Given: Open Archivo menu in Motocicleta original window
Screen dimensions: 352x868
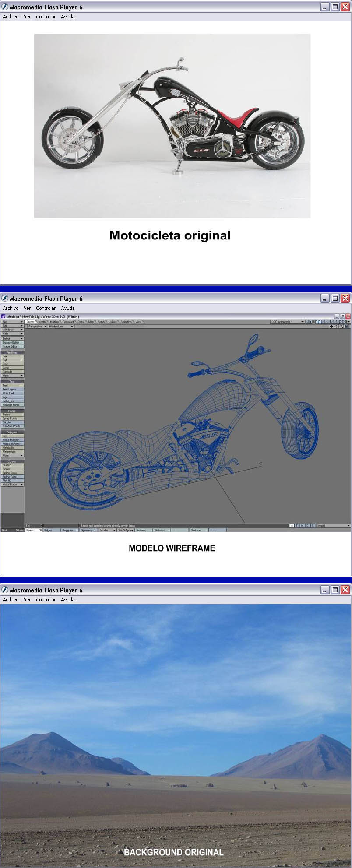Looking at the screenshot, I should tap(11, 17).
